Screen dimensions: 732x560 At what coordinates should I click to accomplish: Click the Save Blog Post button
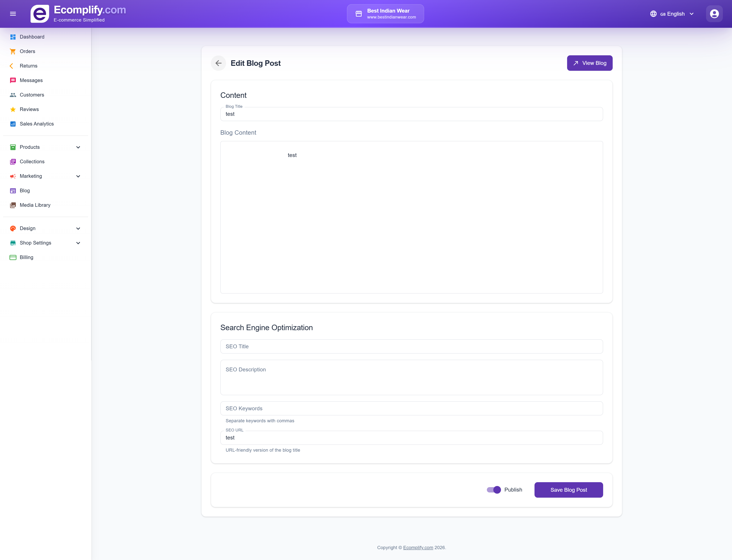tap(568, 490)
